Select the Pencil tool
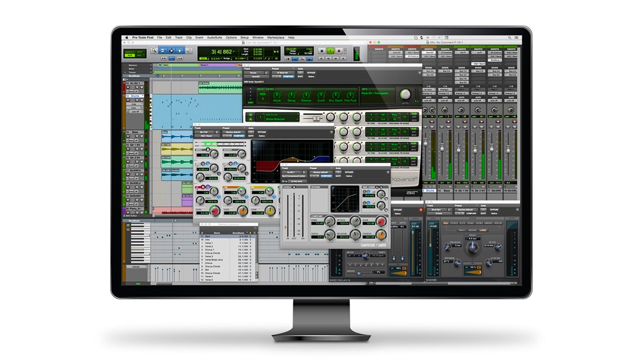Viewport: 644px width, 362px height. (x=189, y=50)
